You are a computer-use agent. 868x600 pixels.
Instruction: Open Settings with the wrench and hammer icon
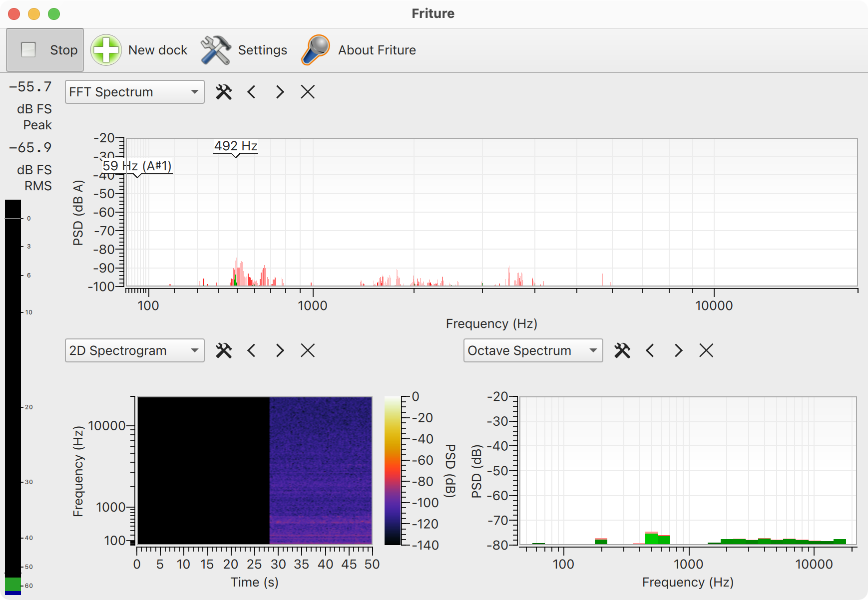(x=215, y=50)
